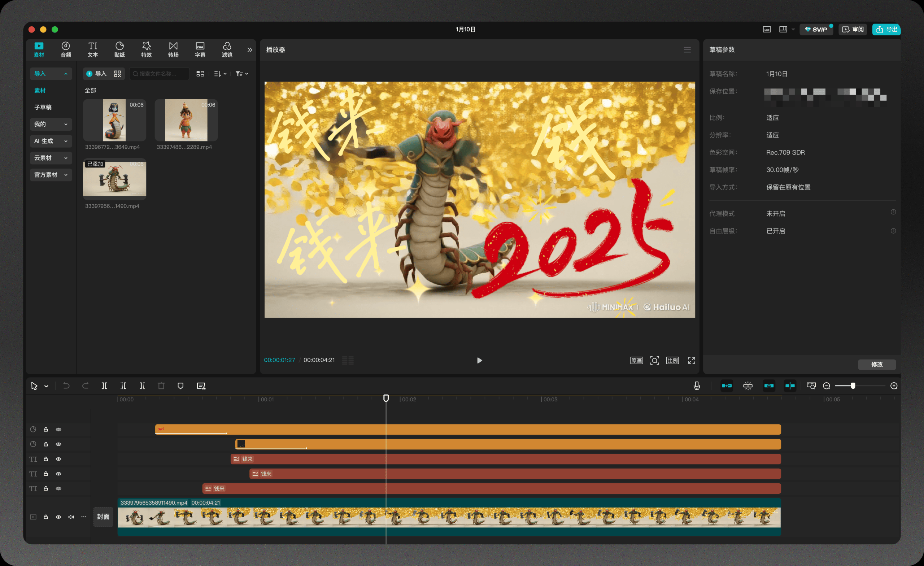Zoom out the timeline
This screenshot has width=924, height=566.
[826, 386]
